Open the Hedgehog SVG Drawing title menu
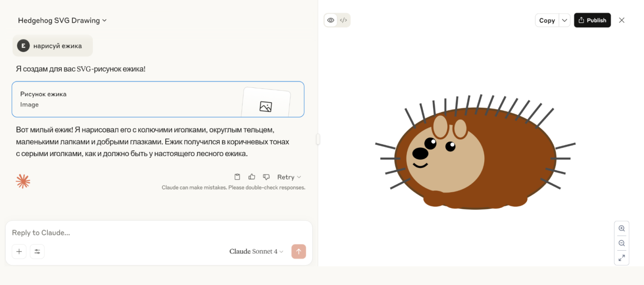644x285 pixels. click(62, 20)
